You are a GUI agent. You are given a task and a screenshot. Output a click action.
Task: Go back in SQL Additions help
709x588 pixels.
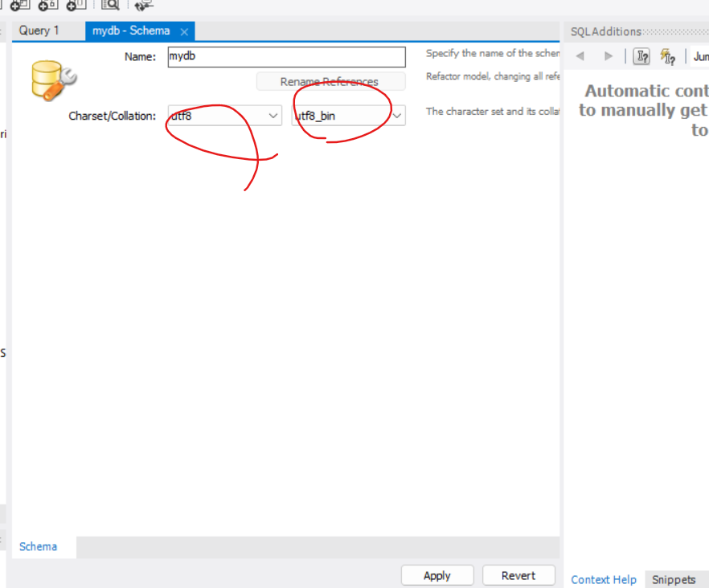coord(580,56)
